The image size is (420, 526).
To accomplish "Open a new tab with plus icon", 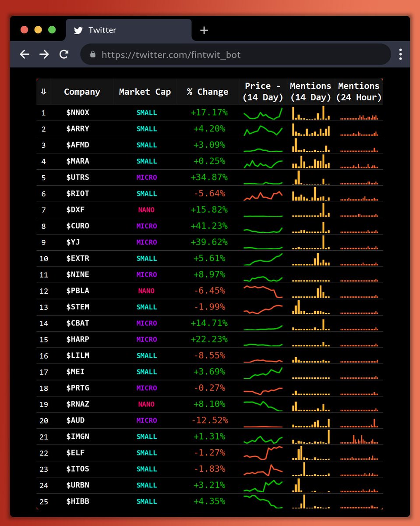I will 204,30.
